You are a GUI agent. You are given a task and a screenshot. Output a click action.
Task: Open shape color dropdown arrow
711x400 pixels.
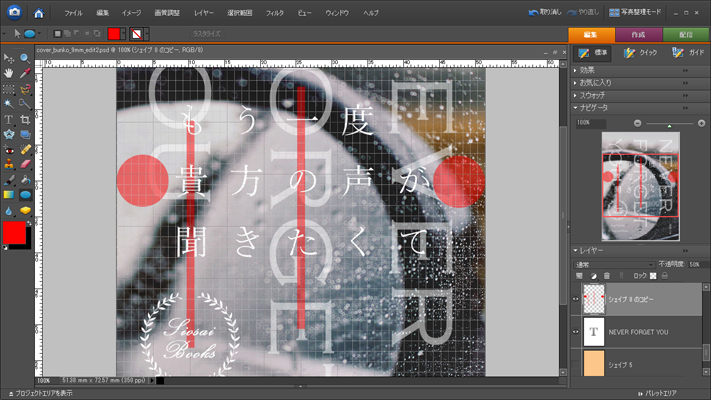pyautogui.click(x=123, y=34)
